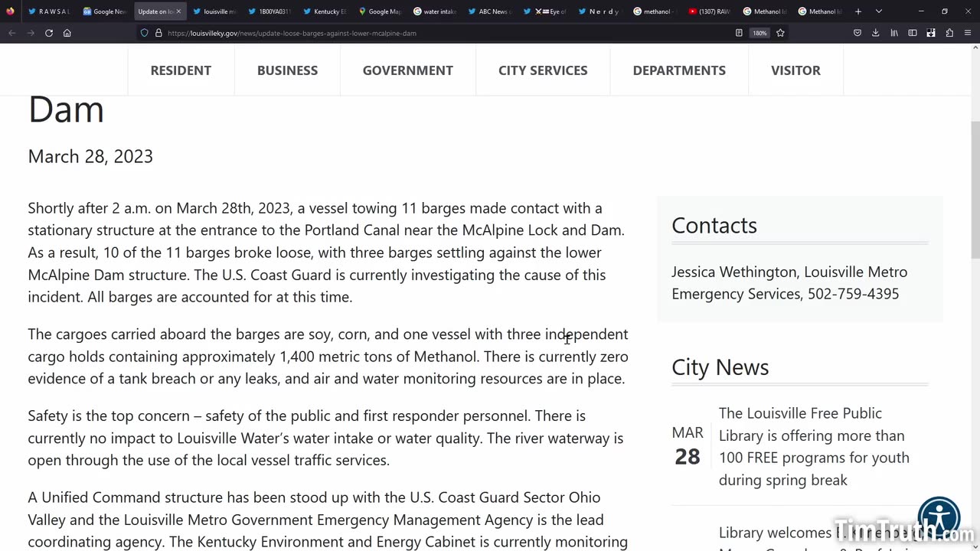Click the phone number 502-759-4395
The image size is (980, 551).
point(853,294)
